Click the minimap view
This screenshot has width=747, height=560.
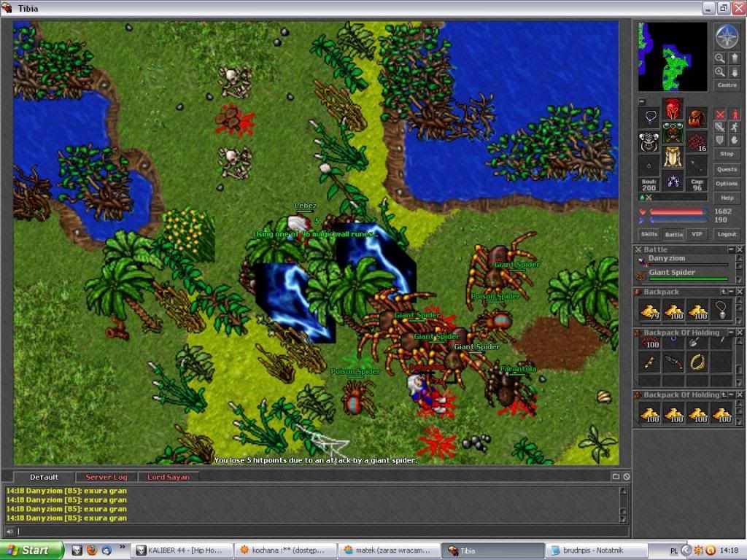point(673,57)
